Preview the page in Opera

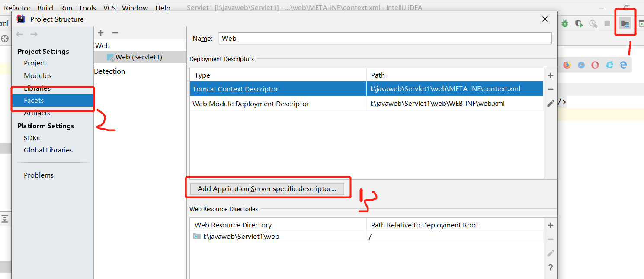[x=595, y=65]
